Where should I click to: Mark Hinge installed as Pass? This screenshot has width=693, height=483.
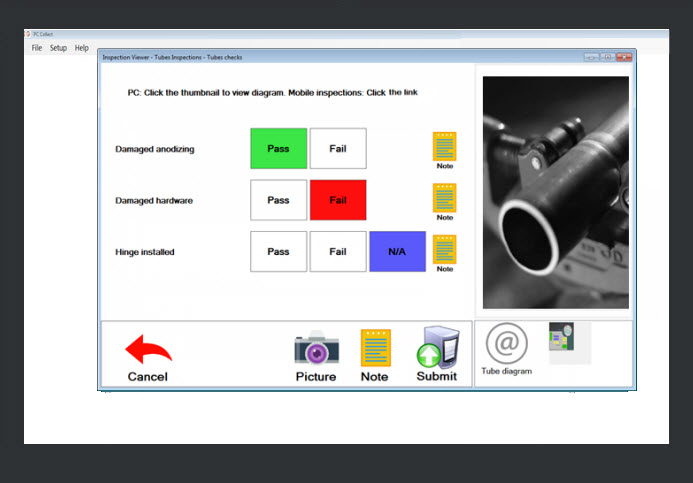pos(278,252)
